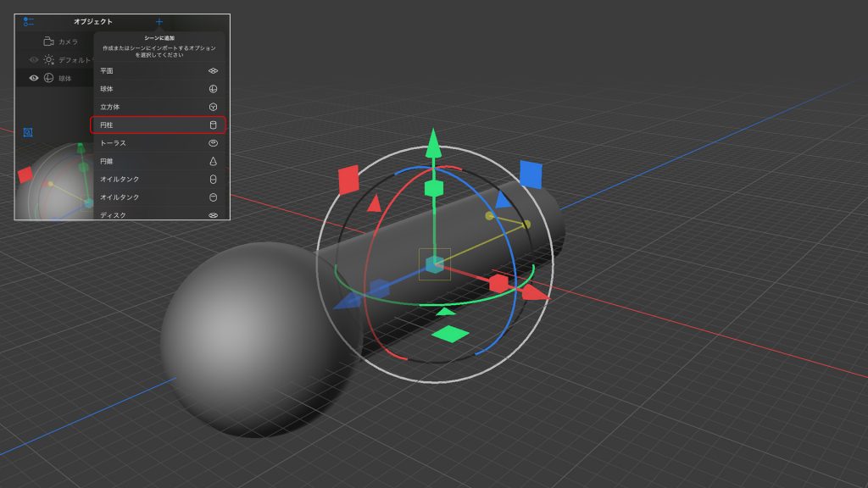
Task: Click the large blue square gizmo handle
Action: click(x=531, y=175)
